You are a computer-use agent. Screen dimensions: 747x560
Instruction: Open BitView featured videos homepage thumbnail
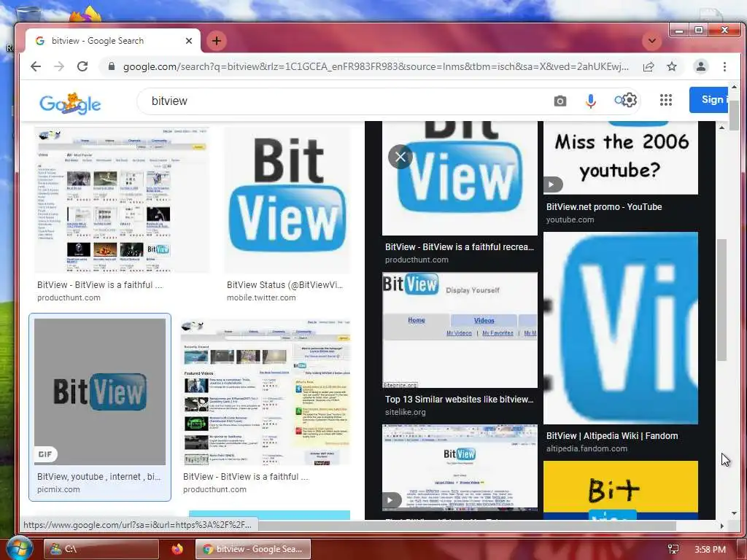266,392
